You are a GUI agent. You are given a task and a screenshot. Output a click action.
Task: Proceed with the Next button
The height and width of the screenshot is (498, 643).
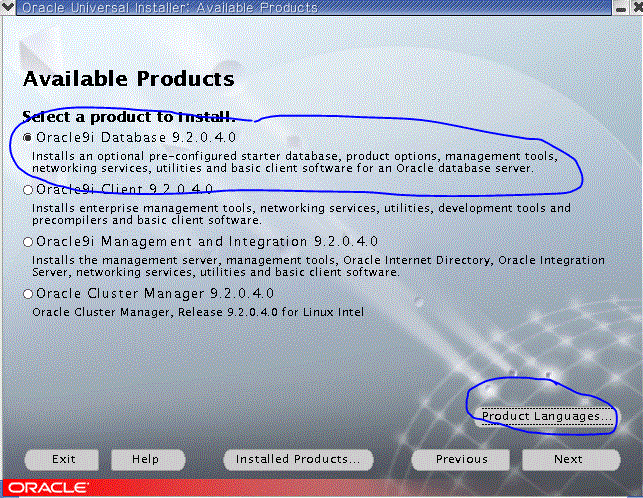(x=571, y=459)
